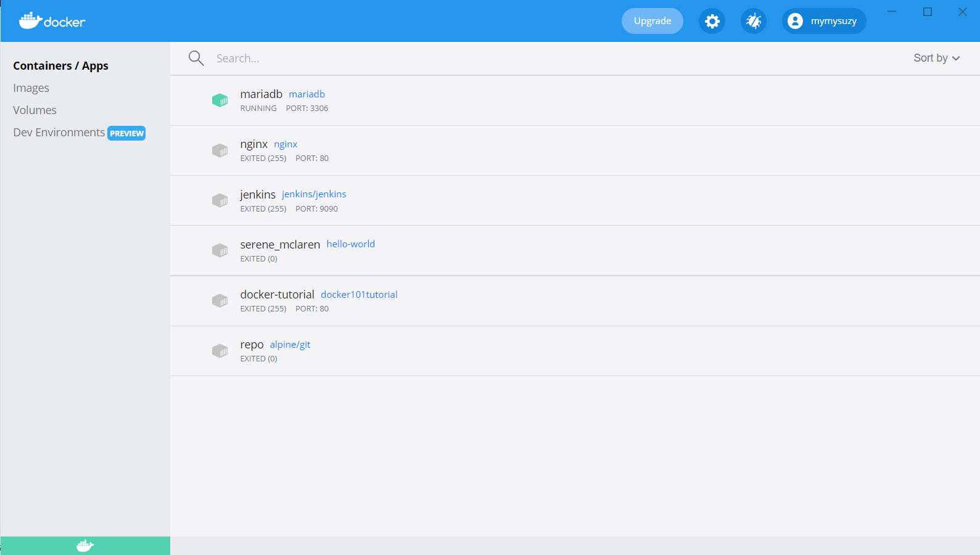The height and width of the screenshot is (555, 980).
Task: Click EXITED (255) on nginx row
Action: (263, 158)
